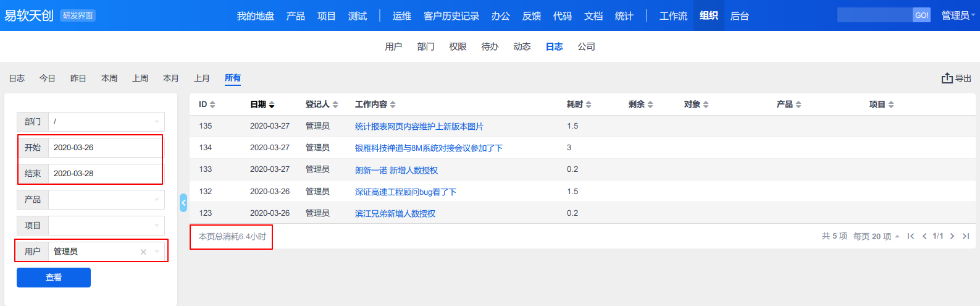
Task: Click the next page chevron
Action: (952, 236)
